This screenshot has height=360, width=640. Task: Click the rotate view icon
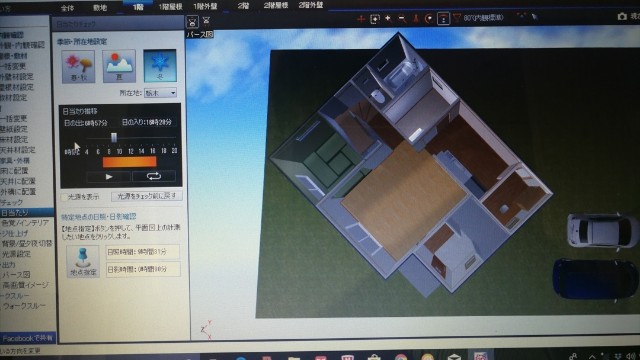429,18
